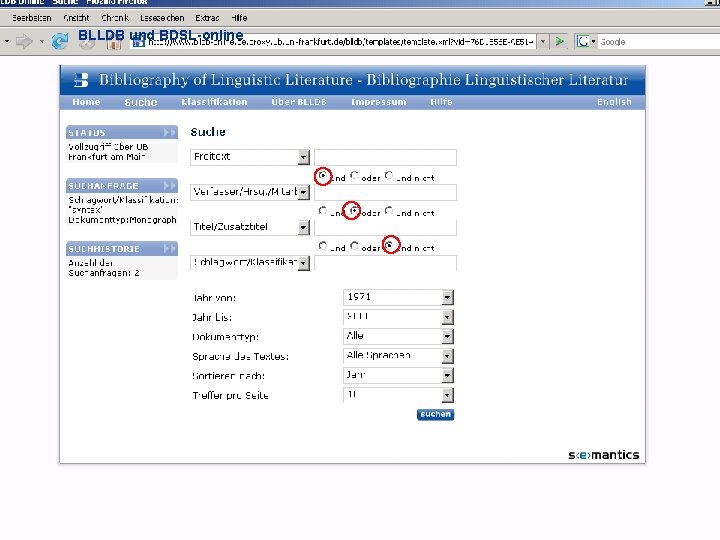Click the Titel/Zusatztitel search text field

[385, 228]
